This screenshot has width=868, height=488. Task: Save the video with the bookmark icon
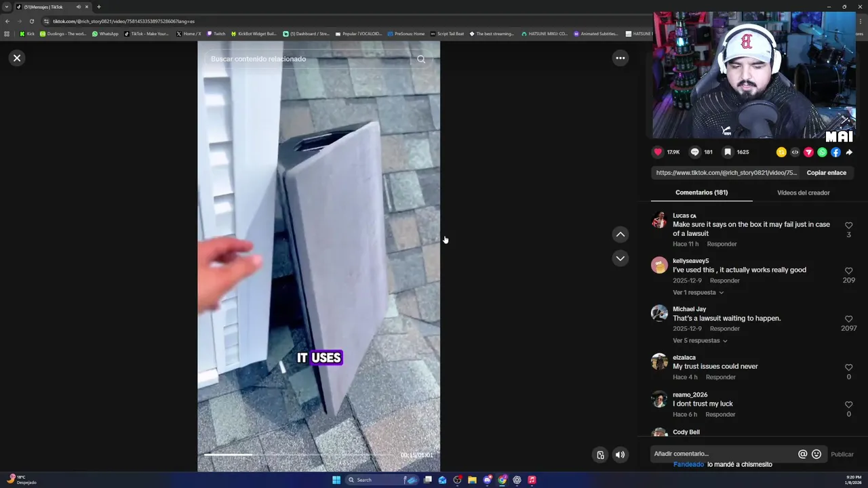[x=727, y=152]
